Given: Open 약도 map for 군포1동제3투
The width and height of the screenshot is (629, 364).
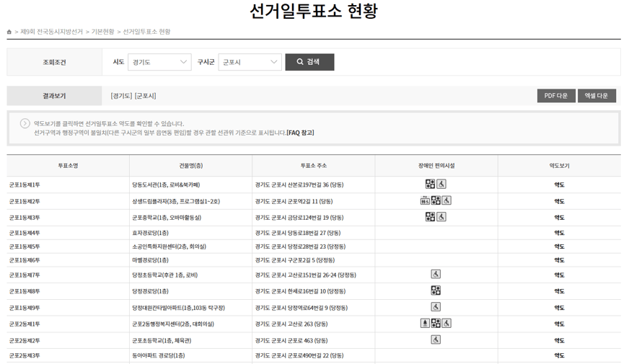Looking at the screenshot, I should [x=559, y=218].
